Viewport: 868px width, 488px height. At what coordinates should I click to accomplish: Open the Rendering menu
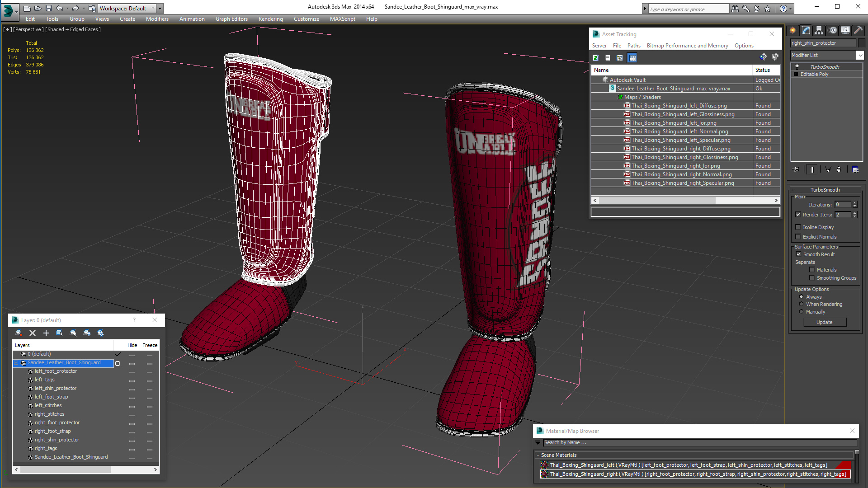[270, 19]
